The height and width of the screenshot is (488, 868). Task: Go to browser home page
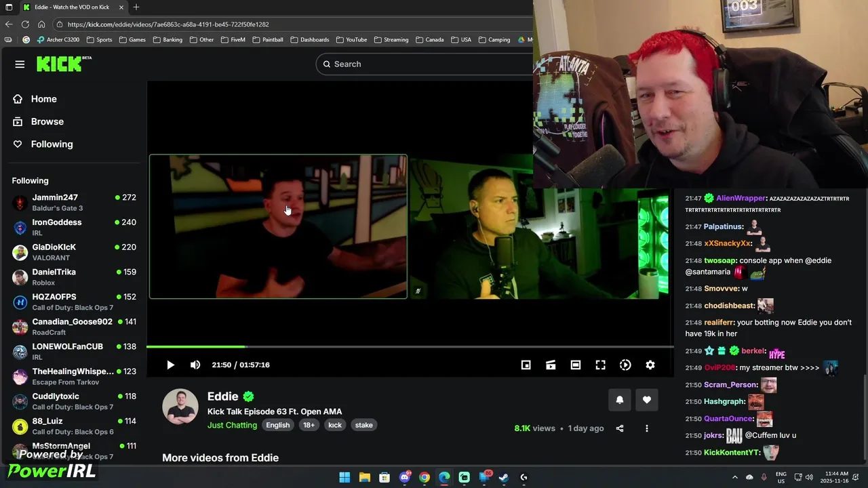41,24
